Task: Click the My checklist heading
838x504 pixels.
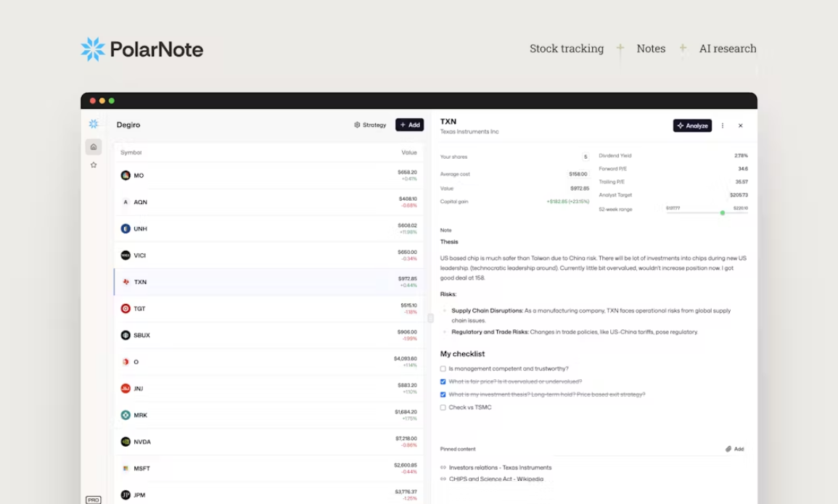Action: coord(462,354)
